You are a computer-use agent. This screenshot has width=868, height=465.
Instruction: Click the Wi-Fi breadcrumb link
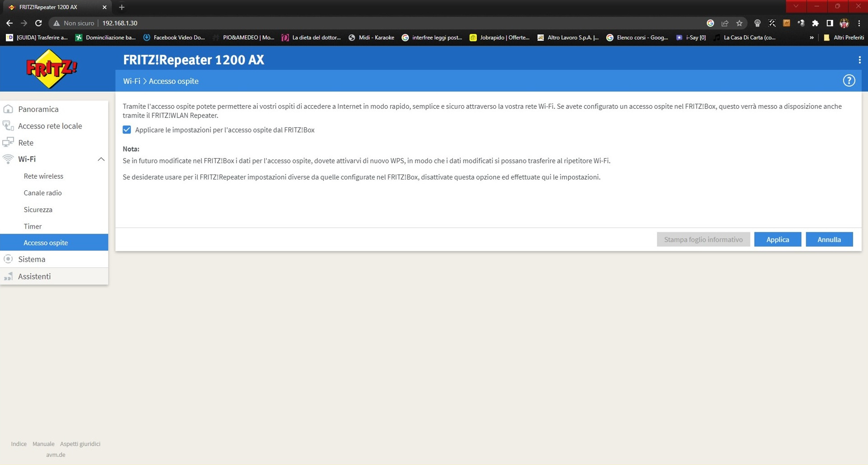(x=132, y=81)
